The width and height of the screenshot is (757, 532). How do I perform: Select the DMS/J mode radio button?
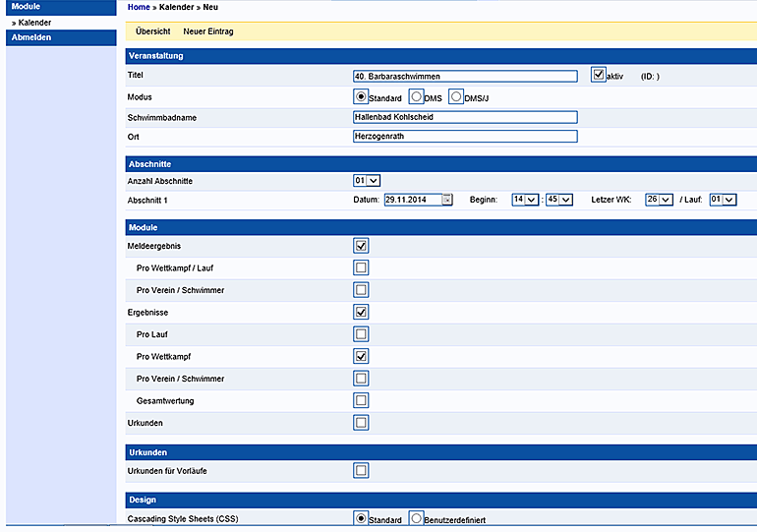(x=455, y=97)
